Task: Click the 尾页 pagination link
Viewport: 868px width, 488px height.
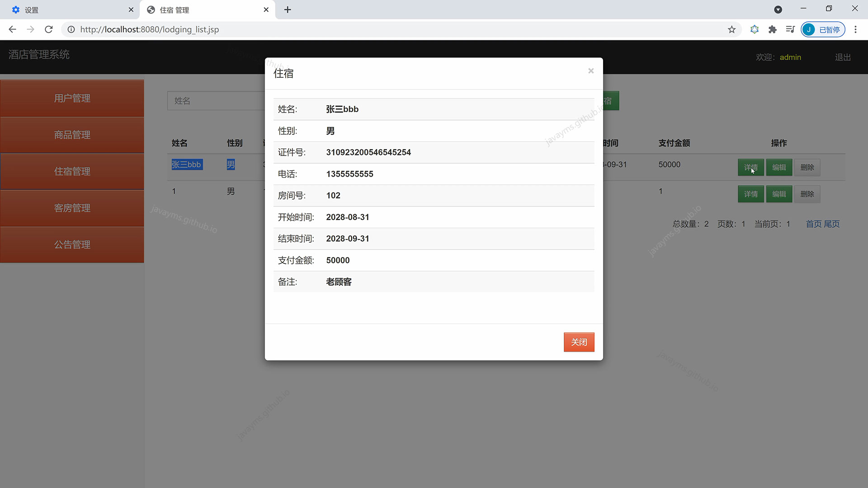Action: pos(832,224)
